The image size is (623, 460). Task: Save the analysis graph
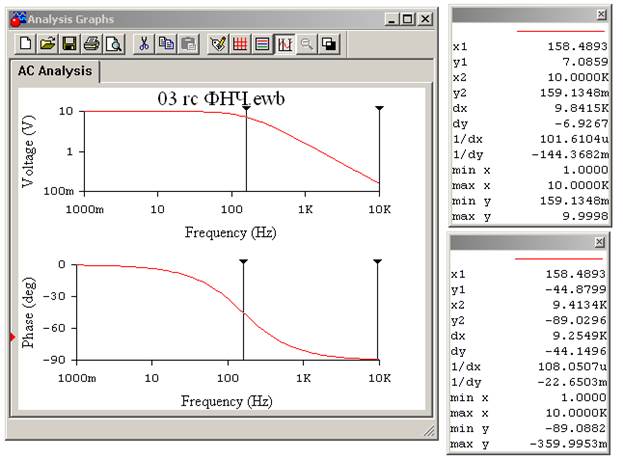pos(70,44)
